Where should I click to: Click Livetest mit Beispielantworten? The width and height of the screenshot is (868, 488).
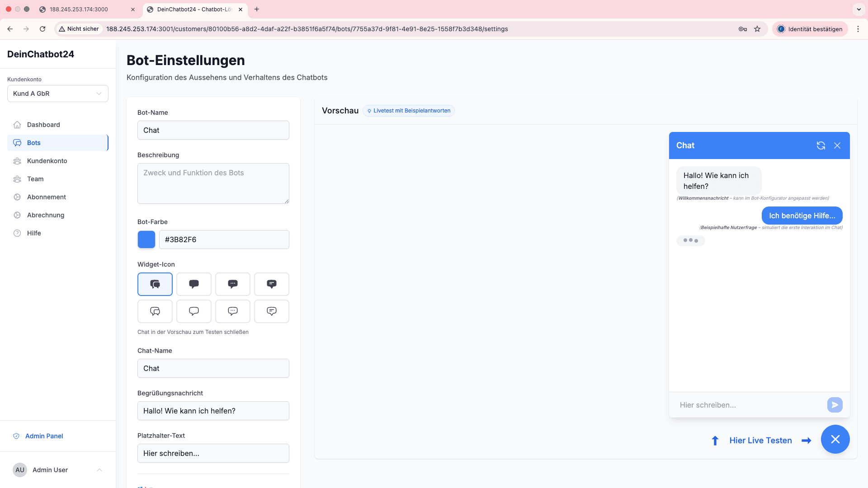tap(408, 111)
